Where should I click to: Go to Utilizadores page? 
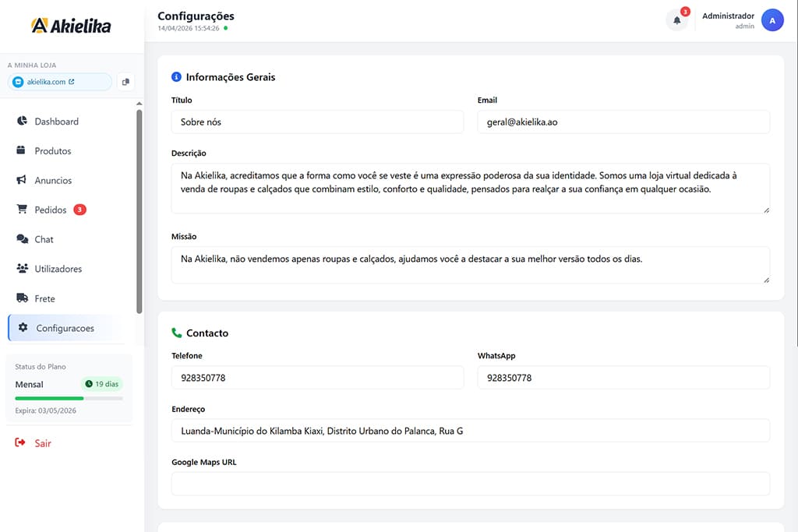click(x=58, y=269)
